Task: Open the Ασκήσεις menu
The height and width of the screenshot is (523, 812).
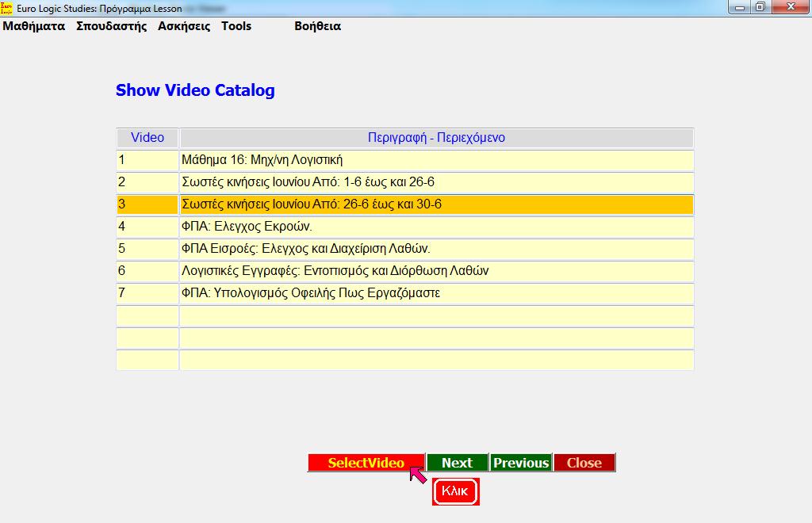Action: 182,25
